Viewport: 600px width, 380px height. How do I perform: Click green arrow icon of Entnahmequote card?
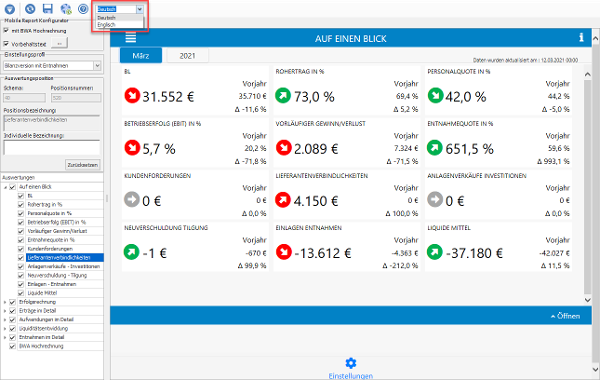[x=435, y=148]
